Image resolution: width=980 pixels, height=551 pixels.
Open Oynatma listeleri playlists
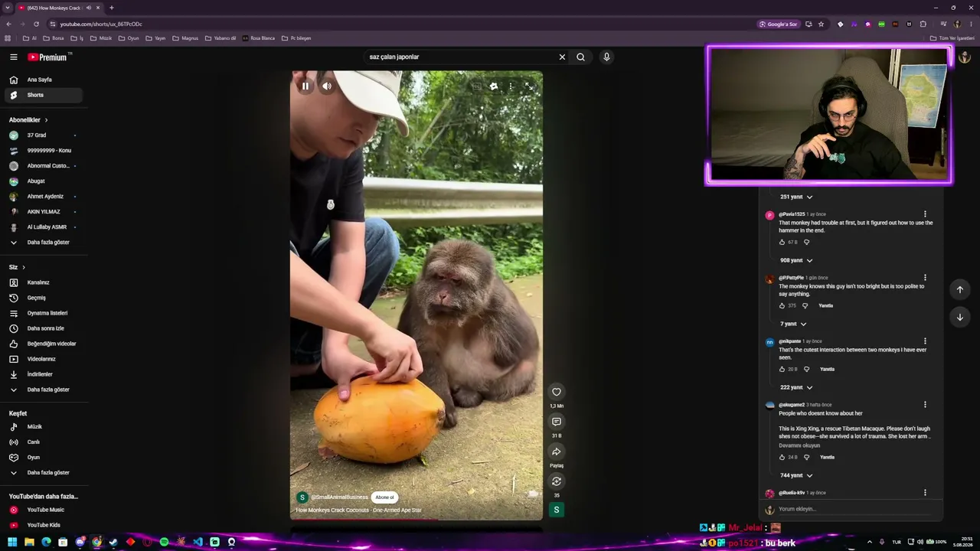tap(44, 313)
